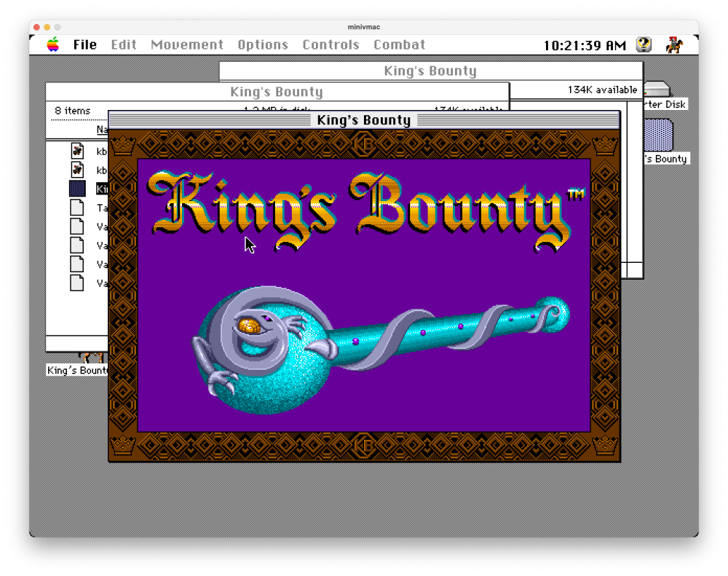Click the rearmost King's Bounty window title
728x576 pixels.
(x=430, y=71)
